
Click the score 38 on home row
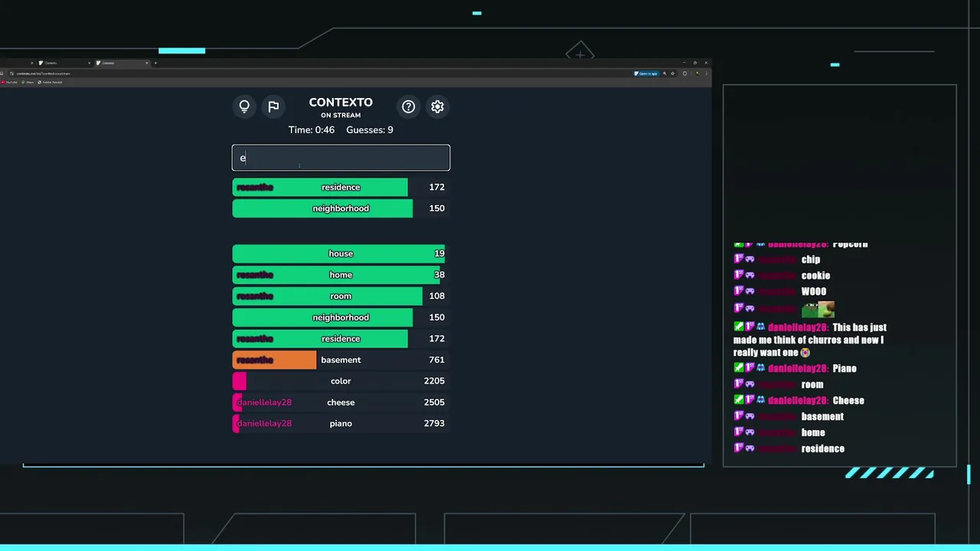(439, 275)
